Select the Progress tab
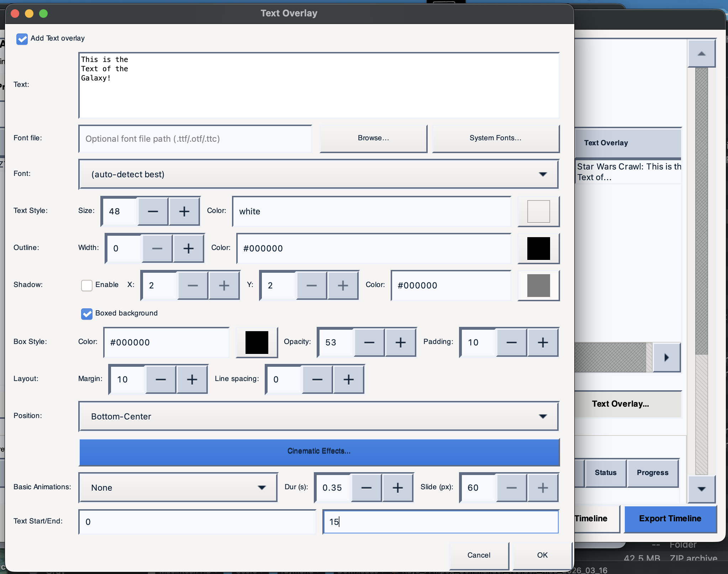Image resolution: width=728 pixels, height=574 pixels. 652,473
